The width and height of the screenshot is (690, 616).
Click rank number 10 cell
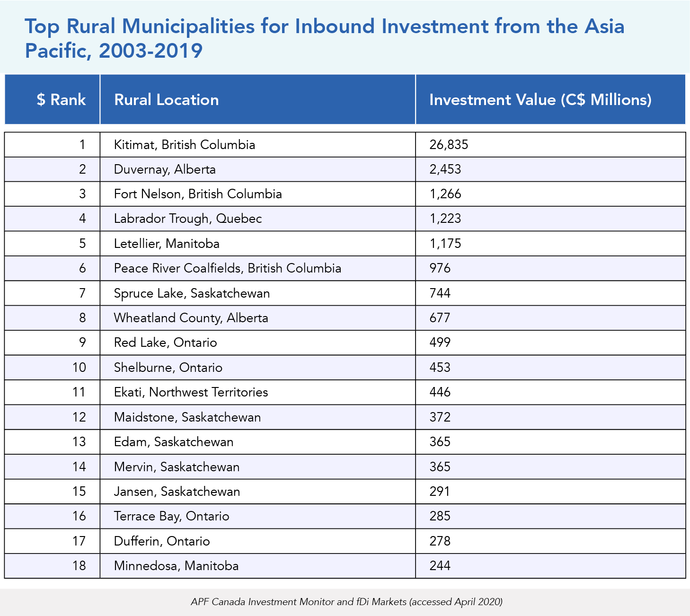(79, 368)
